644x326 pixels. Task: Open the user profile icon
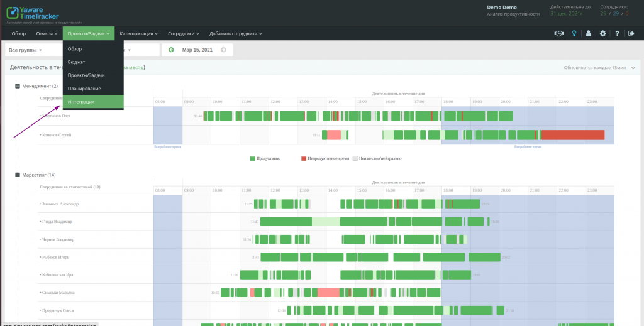(589, 34)
